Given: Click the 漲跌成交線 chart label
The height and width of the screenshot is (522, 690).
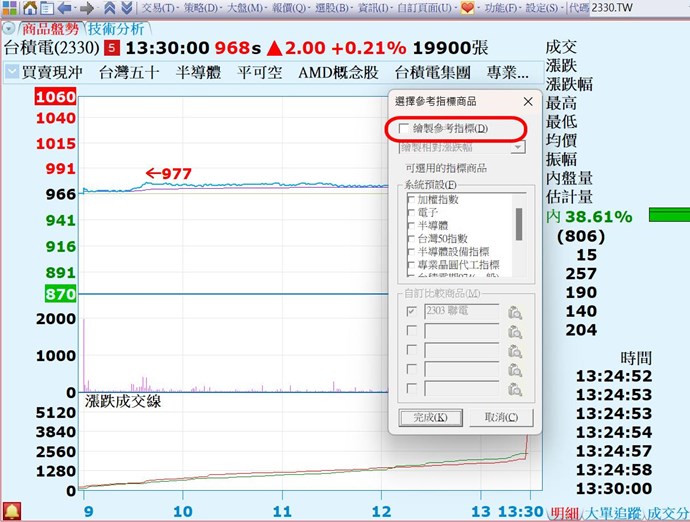Looking at the screenshot, I should [123, 401].
